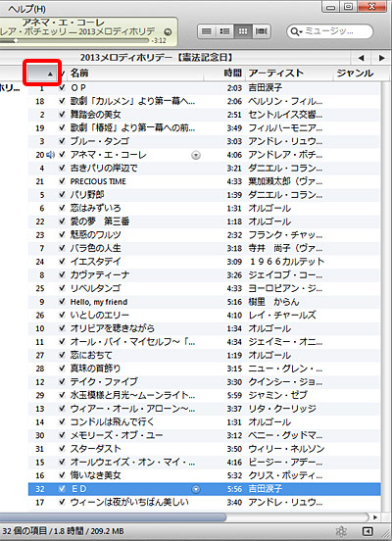Click the sort arrow column header

(42, 73)
